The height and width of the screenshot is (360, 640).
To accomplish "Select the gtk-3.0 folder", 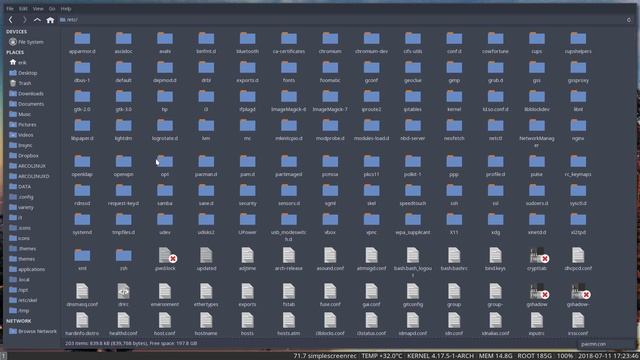I will coord(123,101).
